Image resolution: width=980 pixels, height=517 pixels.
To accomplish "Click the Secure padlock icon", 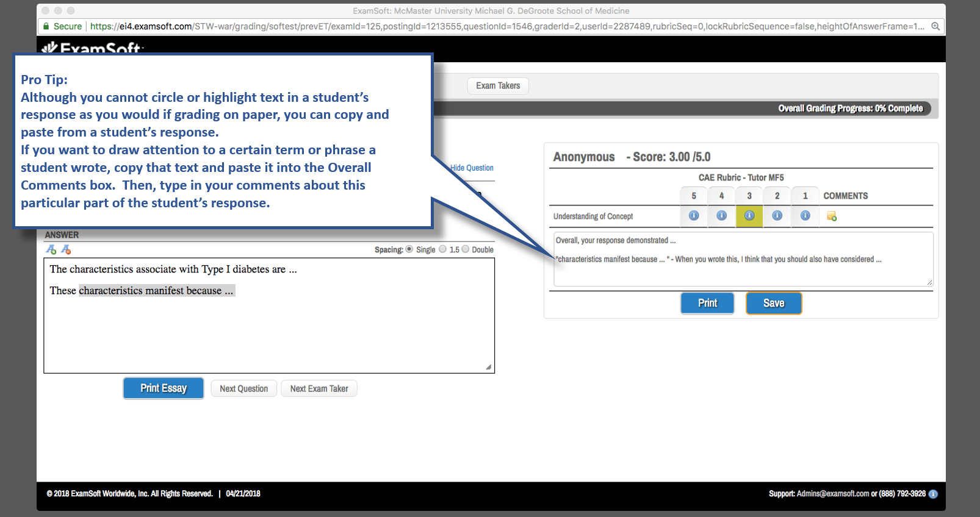I will [46, 26].
